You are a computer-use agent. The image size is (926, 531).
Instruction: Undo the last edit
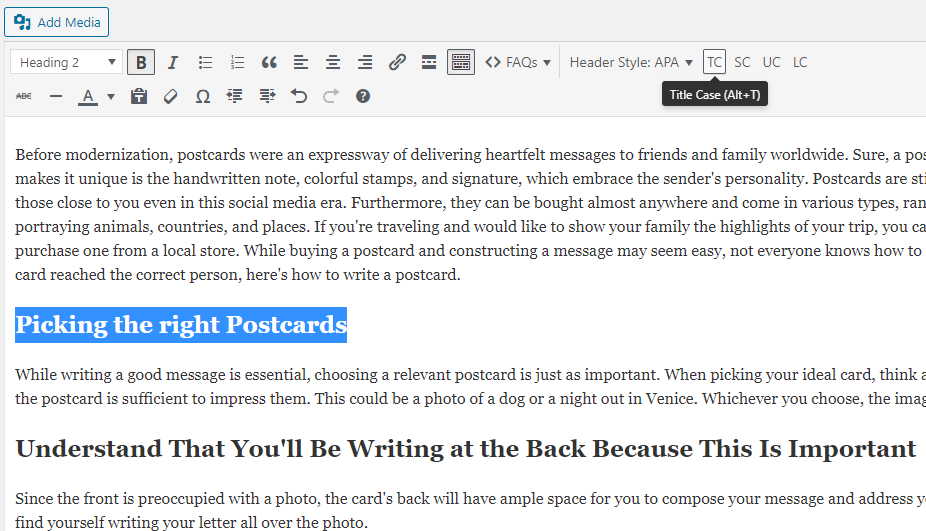click(299, 96)
